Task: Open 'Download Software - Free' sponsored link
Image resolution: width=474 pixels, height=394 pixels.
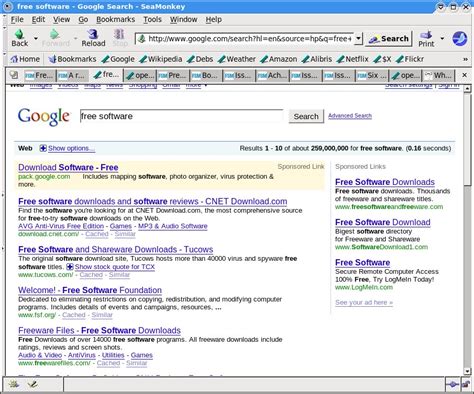Action: point(68,167)
